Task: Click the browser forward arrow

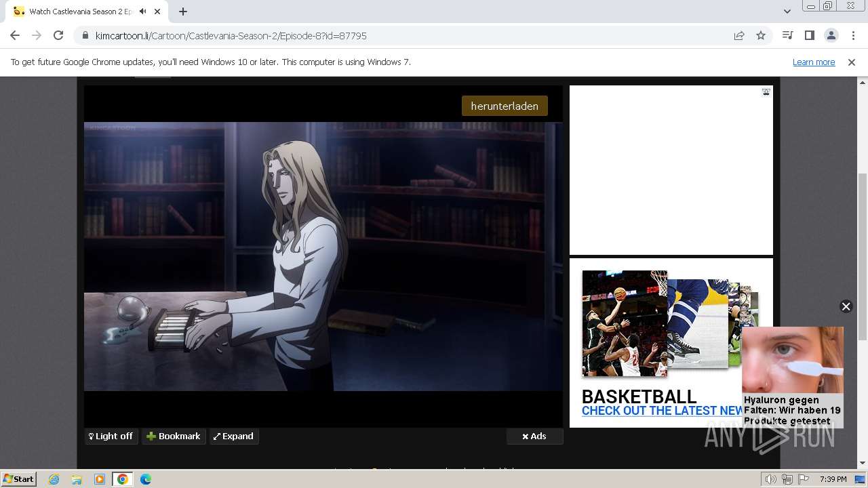Action: click(37, 35)
